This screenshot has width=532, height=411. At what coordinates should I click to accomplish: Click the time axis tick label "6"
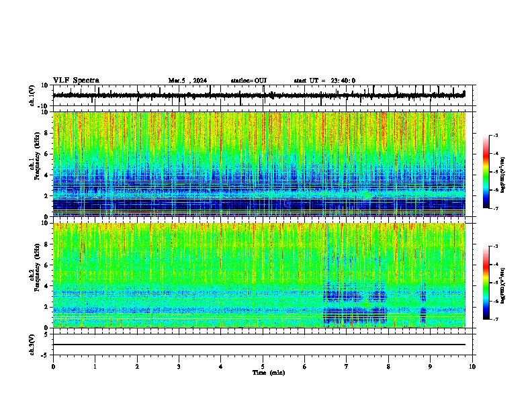pyautogui.click(x=305, y=367)
